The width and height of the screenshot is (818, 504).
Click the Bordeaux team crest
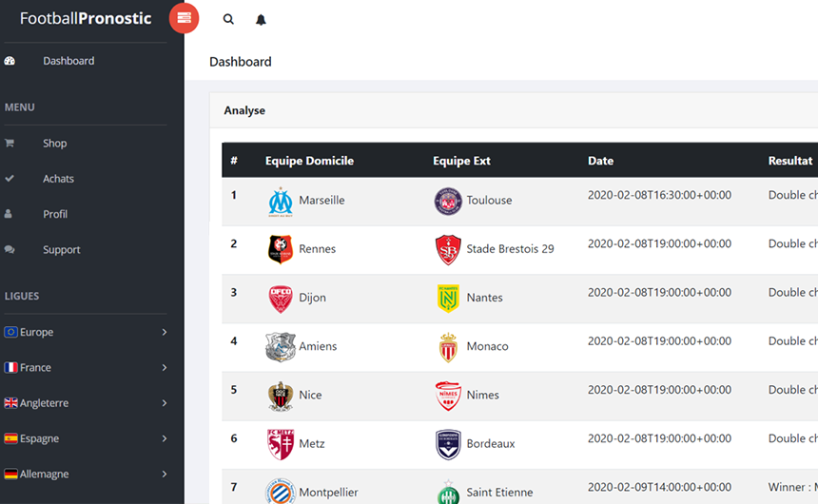[448, 444]
